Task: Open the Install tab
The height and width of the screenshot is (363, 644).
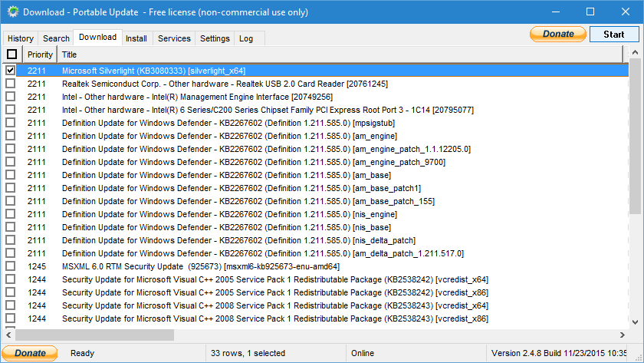Action: point(136,38)
